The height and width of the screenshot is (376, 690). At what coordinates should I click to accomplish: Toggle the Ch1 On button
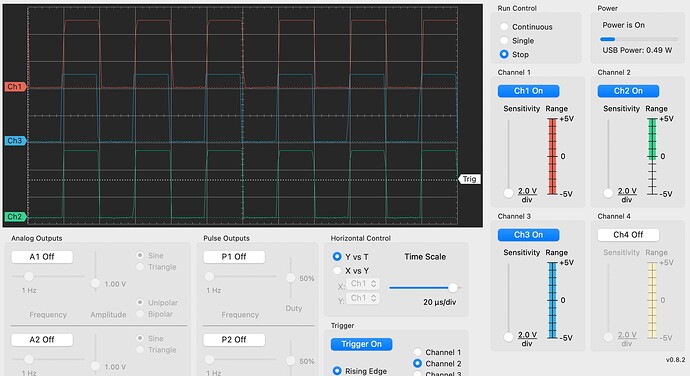[529, 91]
